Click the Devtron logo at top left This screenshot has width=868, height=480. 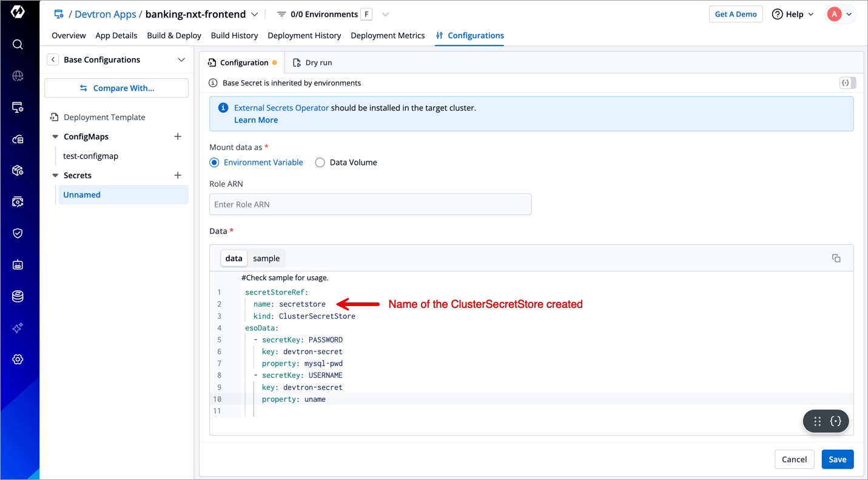[18, 13]
